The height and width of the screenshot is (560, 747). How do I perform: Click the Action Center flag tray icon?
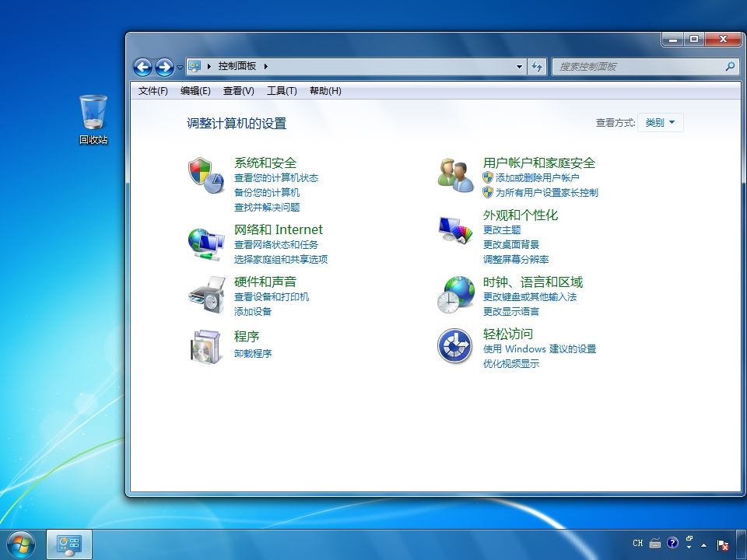click(723, 544)
